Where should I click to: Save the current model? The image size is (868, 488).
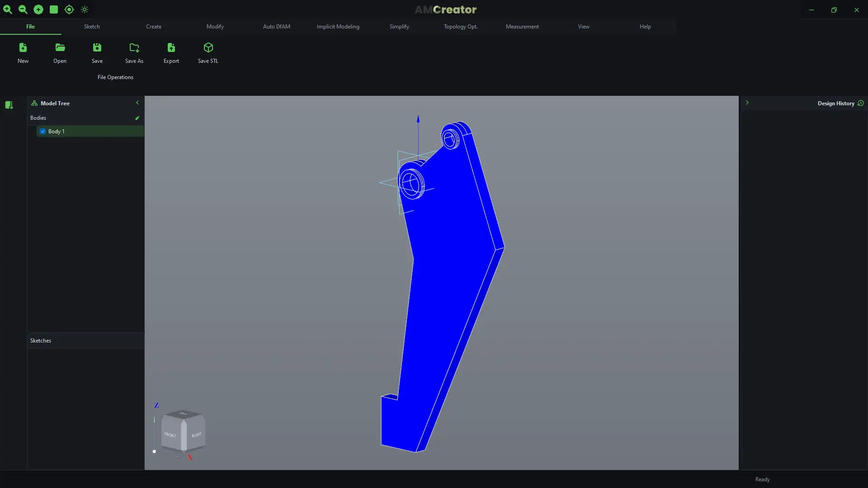pyautogui.click(x=97, y=53)
